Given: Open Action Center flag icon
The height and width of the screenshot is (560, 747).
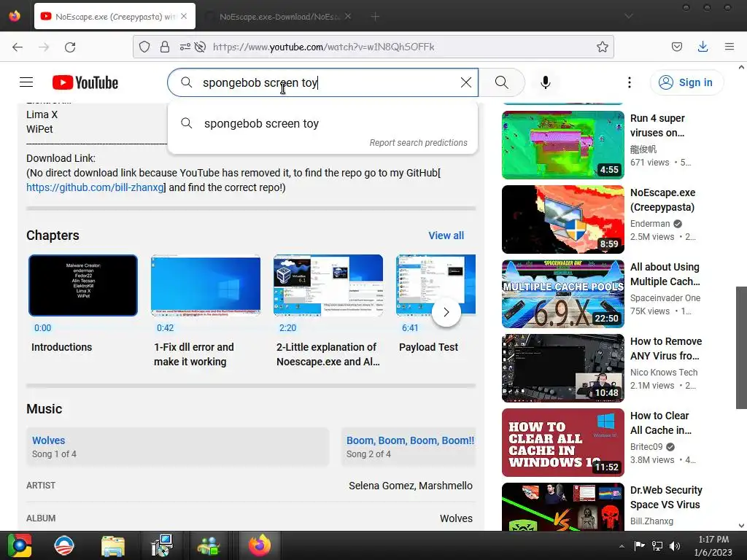Looking at the screenshot, I should tap(639, 545).
